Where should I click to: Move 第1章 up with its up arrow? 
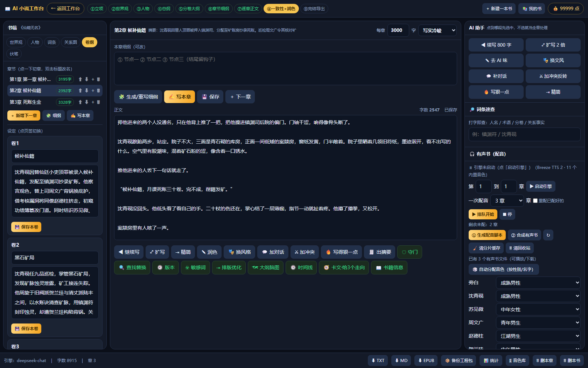pyautogui.click(x=80, y=79)
